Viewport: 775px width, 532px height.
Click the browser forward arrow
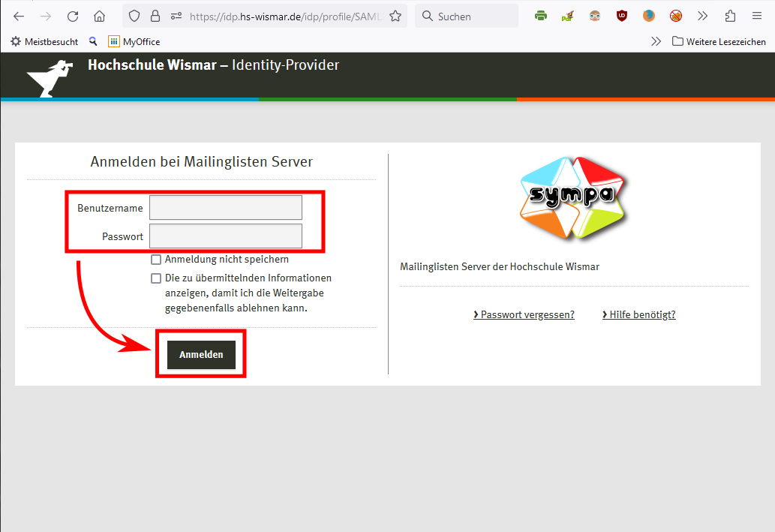[46, 17]
